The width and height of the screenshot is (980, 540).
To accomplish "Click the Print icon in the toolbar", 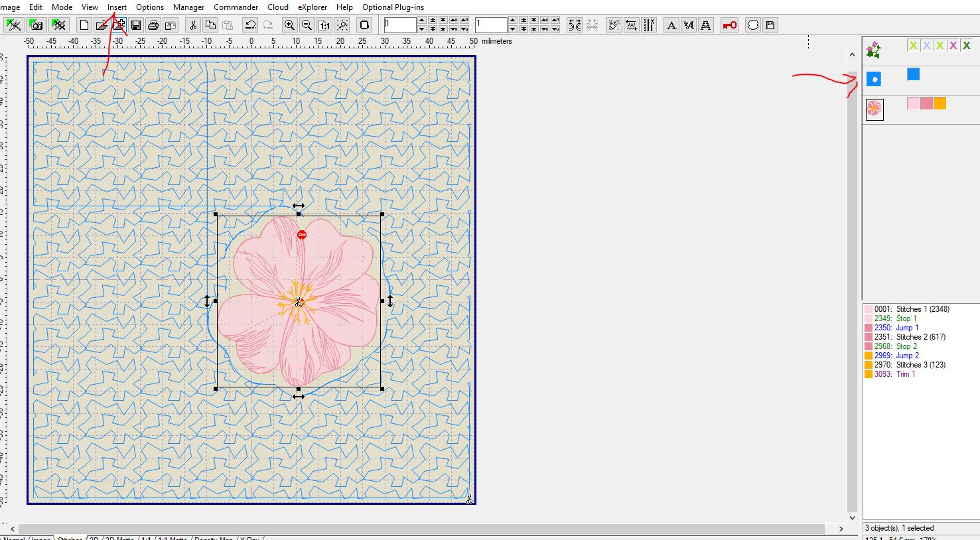I will coord(153,25).
